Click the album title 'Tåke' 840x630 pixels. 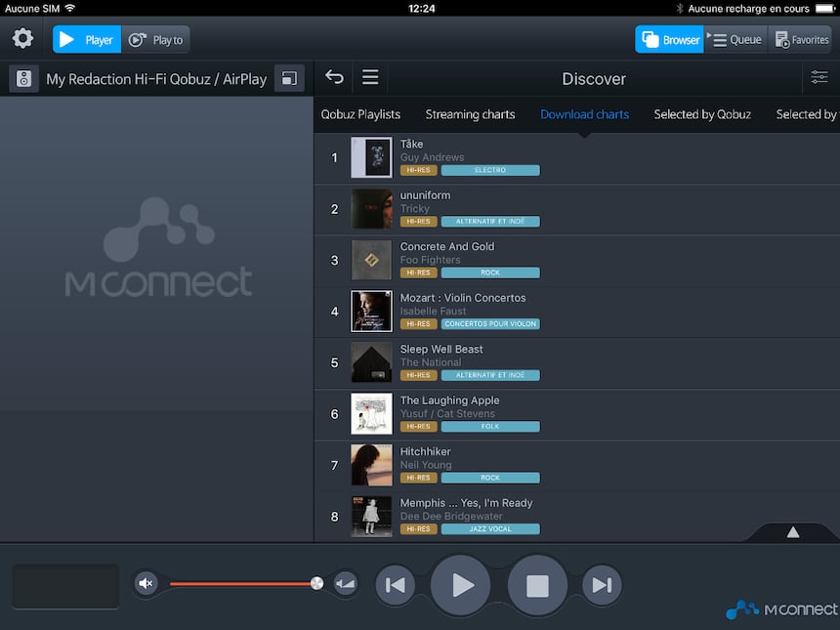[411, 144]
